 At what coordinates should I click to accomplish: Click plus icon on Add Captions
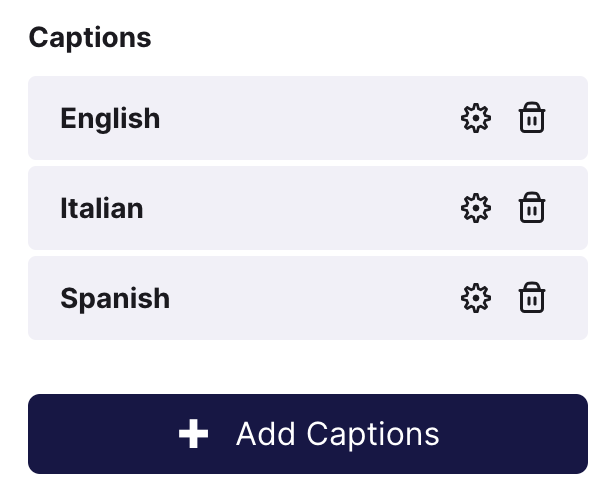(x=193, y=434)
